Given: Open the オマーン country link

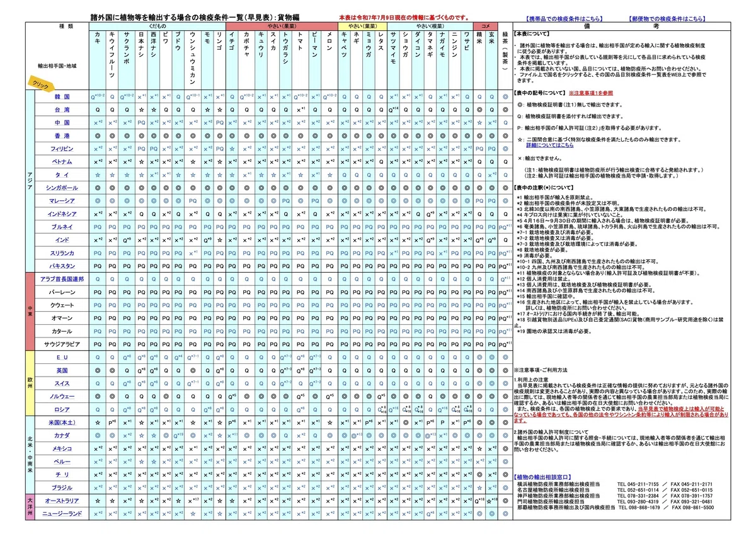Looking at the screenshot, I should 62,318.
